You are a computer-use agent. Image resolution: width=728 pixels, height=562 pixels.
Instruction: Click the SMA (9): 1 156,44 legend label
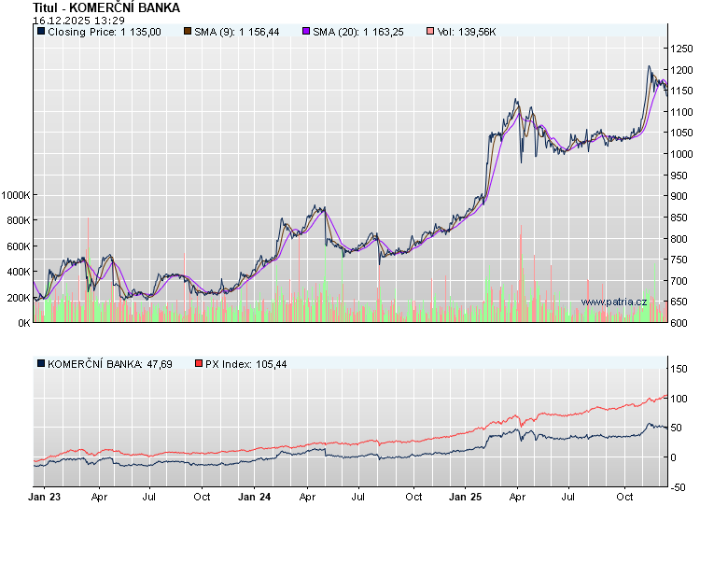pos(236,32)
